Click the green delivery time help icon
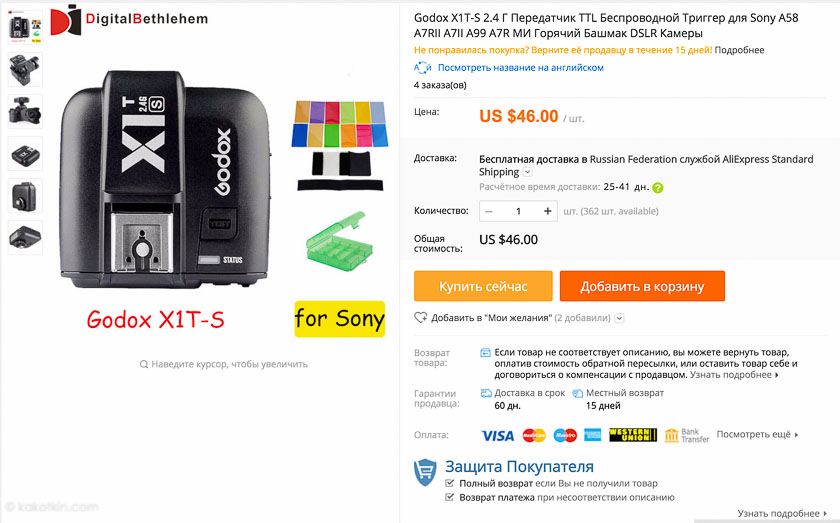 [658, 188]
